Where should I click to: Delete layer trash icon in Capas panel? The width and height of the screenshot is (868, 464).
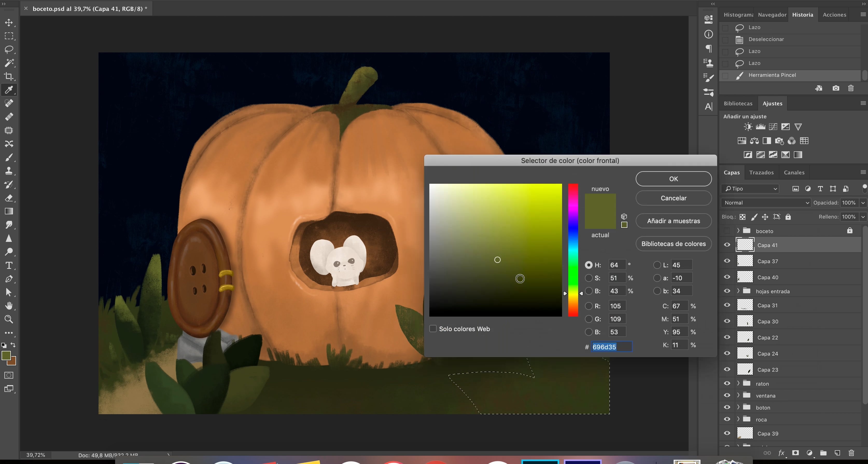coord(851,453)
